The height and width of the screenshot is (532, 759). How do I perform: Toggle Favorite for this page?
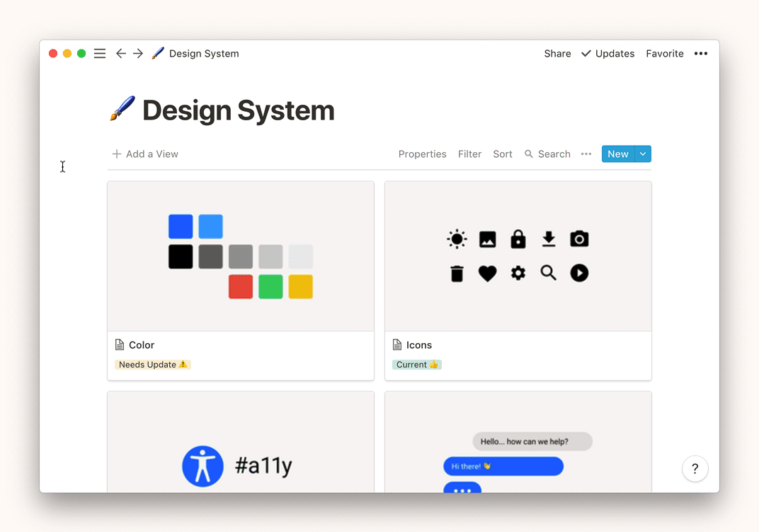(664, 54)
